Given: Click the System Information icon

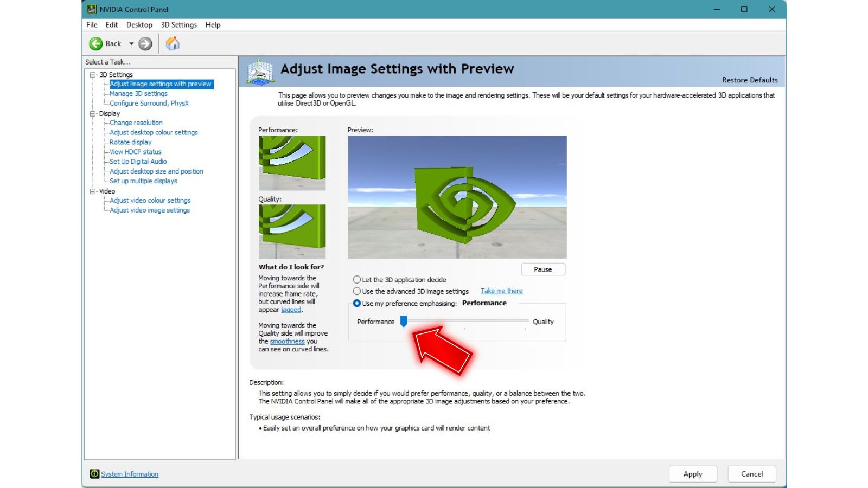Looking at the screenshot, I should [x=94, y=474].
